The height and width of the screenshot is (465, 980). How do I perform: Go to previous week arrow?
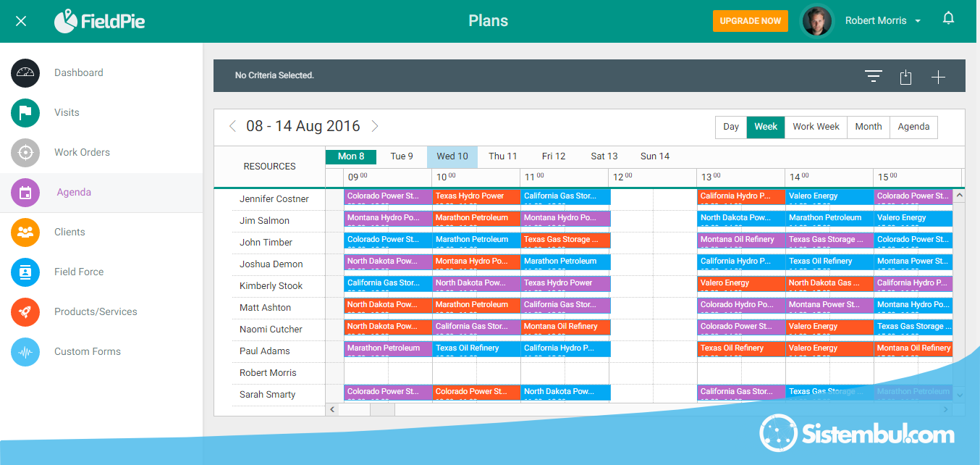pyautogui.click(x=232, y=126)
